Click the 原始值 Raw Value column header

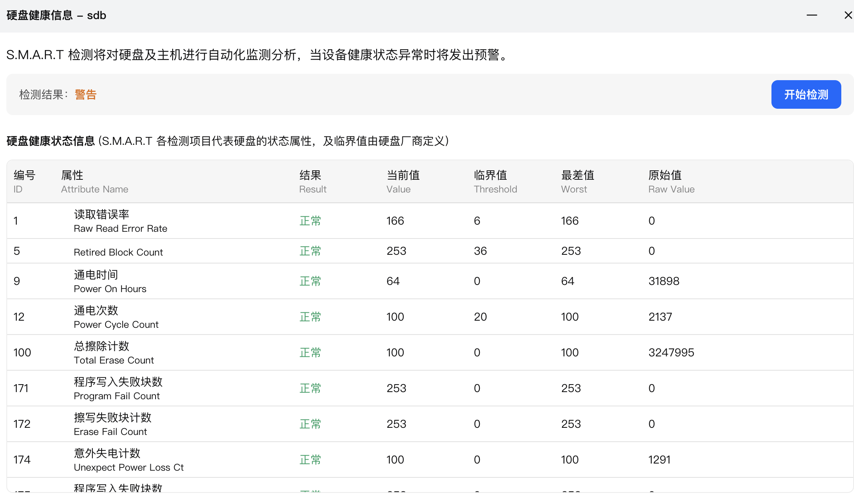pyautogui.click(x=671, y=182)
